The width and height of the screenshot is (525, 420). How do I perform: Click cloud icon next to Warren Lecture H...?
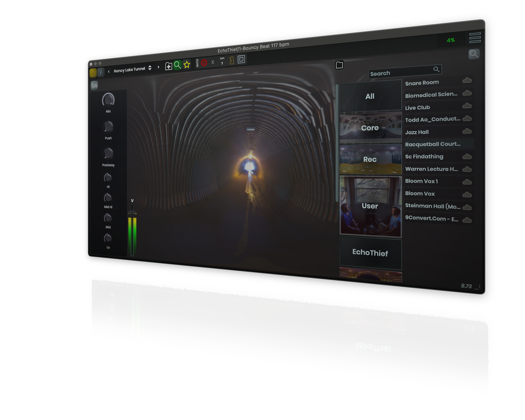pyautogui.click(x=467, y=169)
